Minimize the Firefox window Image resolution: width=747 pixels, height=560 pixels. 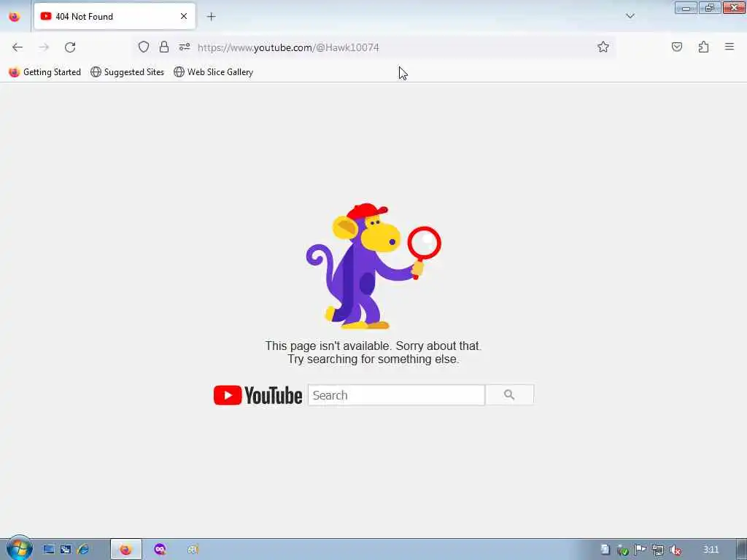[x=686, y=7]
